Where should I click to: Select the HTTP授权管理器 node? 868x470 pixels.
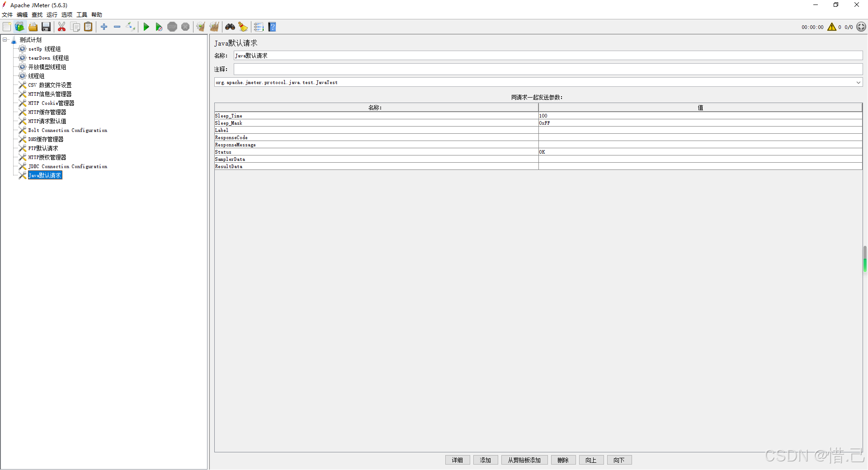47,157
